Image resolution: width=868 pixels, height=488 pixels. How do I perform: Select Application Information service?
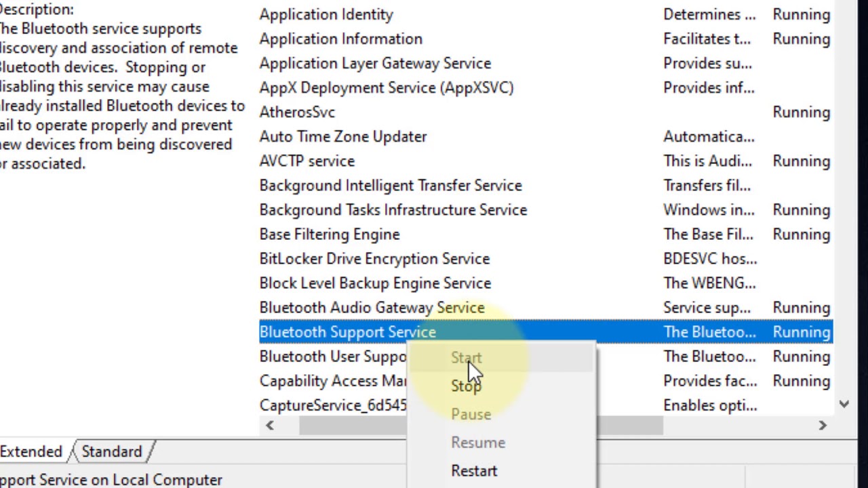546,39
